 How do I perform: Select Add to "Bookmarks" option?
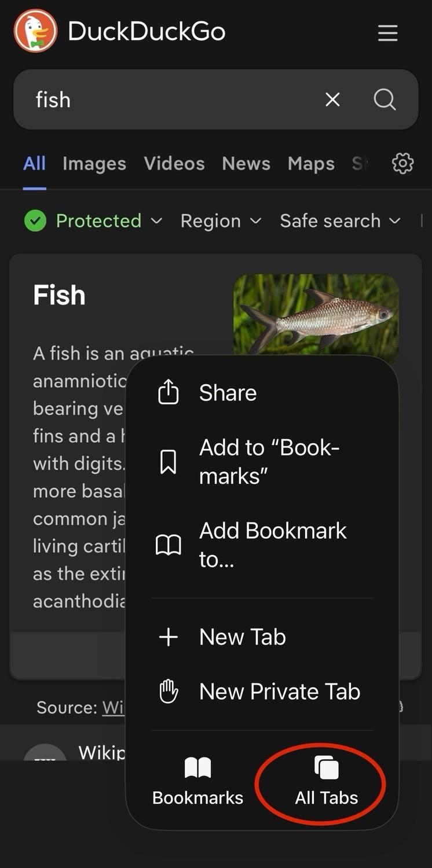269,462
